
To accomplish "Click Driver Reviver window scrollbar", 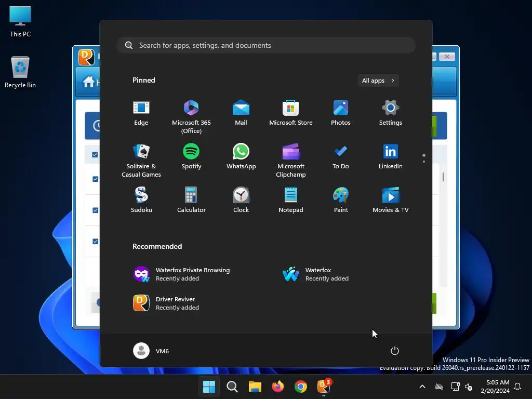I will (443, 177).
